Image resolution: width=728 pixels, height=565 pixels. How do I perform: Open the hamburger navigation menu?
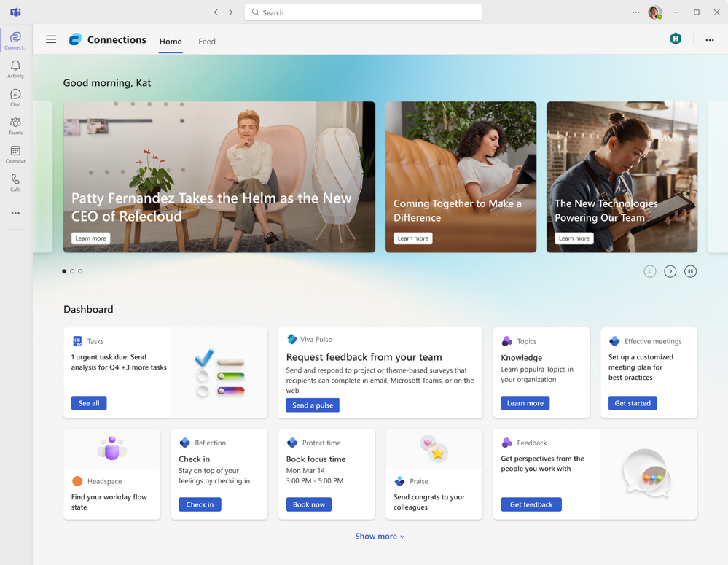click(x=51, y=39)
